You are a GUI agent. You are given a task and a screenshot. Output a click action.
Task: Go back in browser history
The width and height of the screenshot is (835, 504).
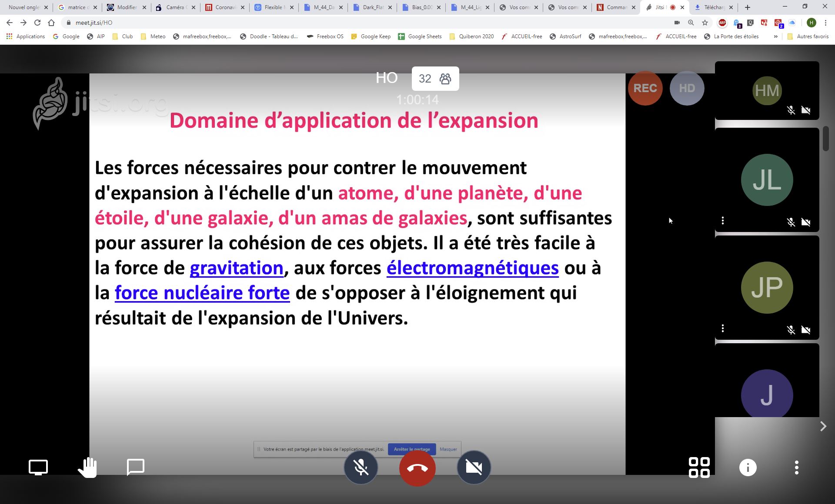pyautogui.click(x=10, y=23)
